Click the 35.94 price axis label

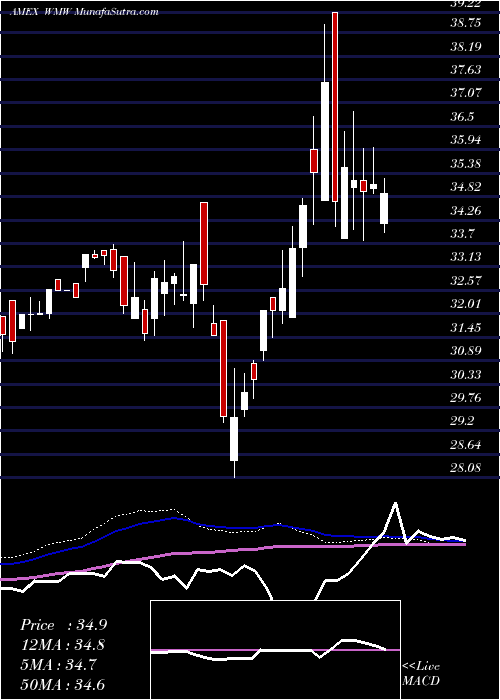tap(466, 140)
